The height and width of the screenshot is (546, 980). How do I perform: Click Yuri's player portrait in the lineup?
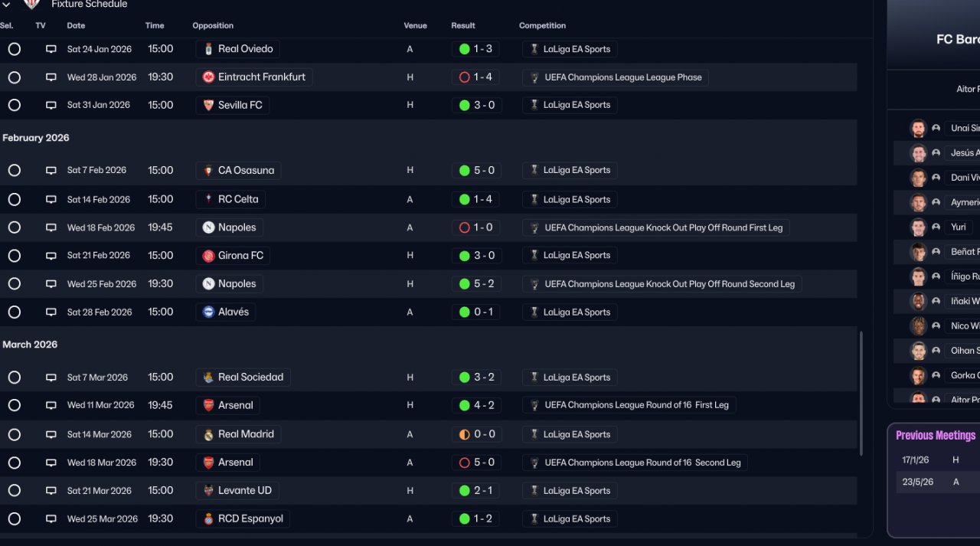coord(918,227)
